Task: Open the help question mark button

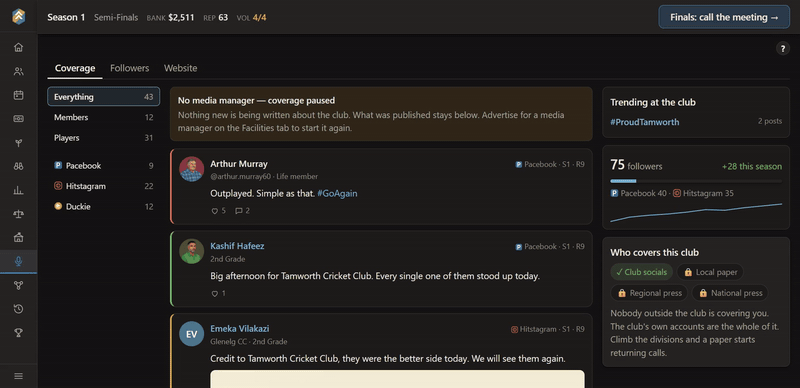Action: 782,48
